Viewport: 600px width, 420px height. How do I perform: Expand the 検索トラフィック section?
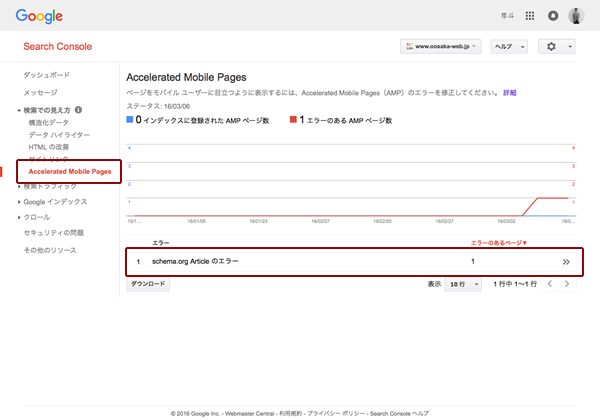(x=19, y=187)
